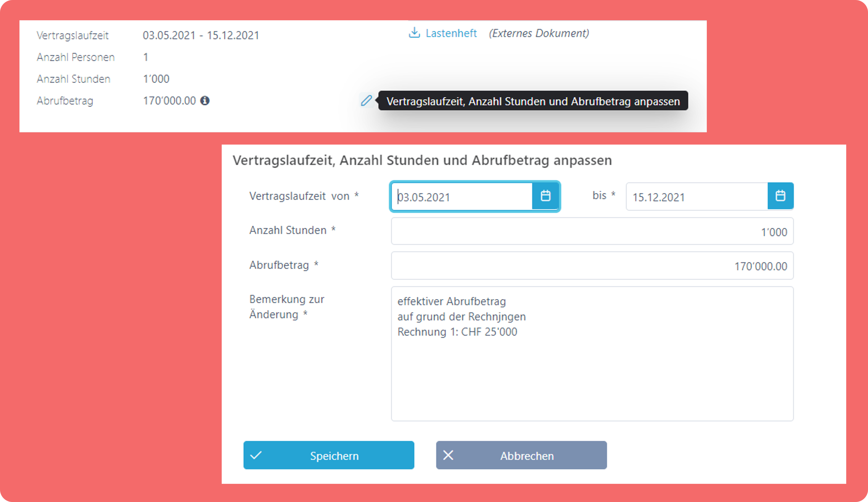Open the Lastenheft document link
This screenshot has height=502, width=868.
(451, 33)
